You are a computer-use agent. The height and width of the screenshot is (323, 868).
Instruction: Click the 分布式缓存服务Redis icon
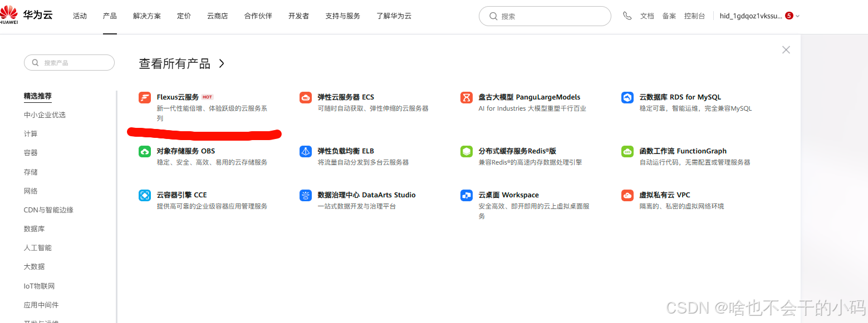tap(467, 151)
